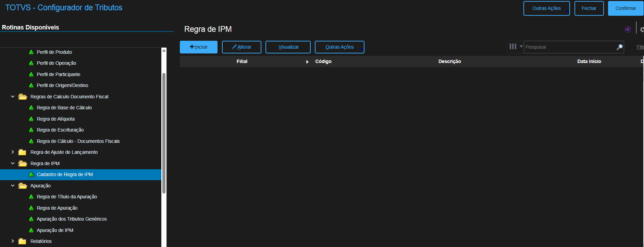The height and width of the screenshot is (247, 644).
Task: Open the Outras Ações dropdown next to Visualizar
Action: (339, 47)
